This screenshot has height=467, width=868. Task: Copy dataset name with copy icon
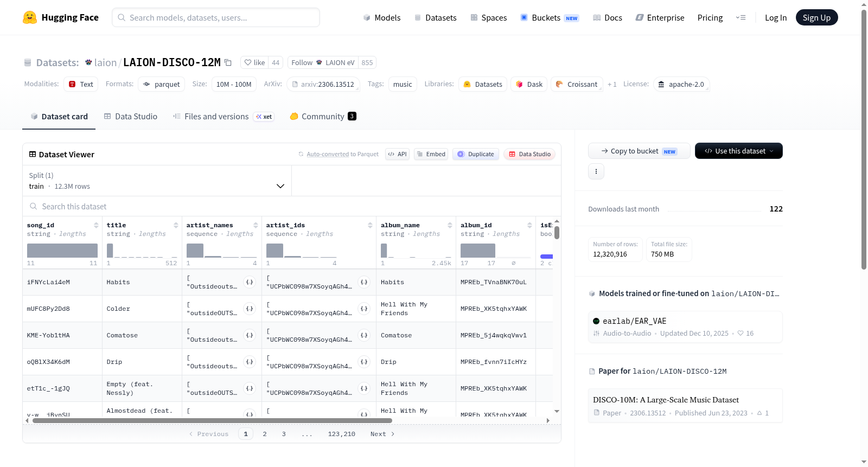tap(228, 63)
